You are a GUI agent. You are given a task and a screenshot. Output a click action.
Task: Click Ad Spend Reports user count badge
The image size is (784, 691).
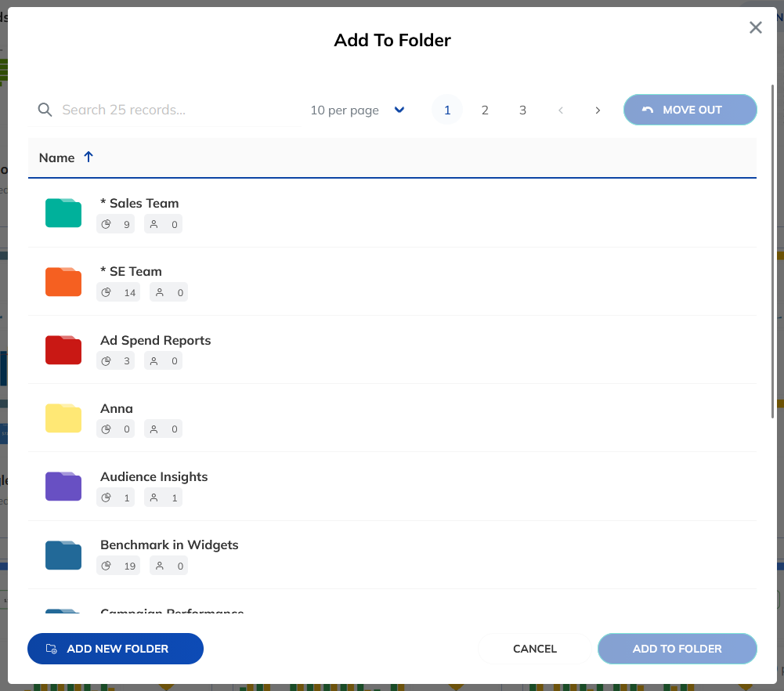click(164, 360)
